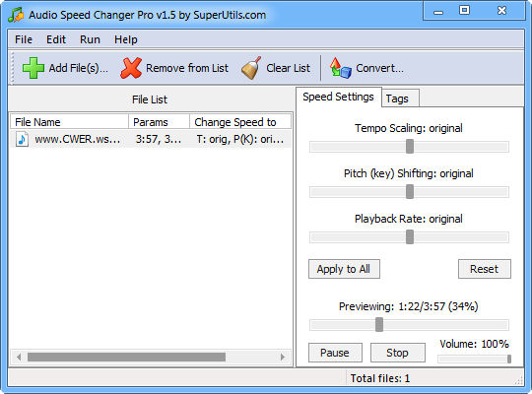Click the green plus Add File(s) icon
The height and width of the screenshot is (394, 532).
tap(33, 68)
